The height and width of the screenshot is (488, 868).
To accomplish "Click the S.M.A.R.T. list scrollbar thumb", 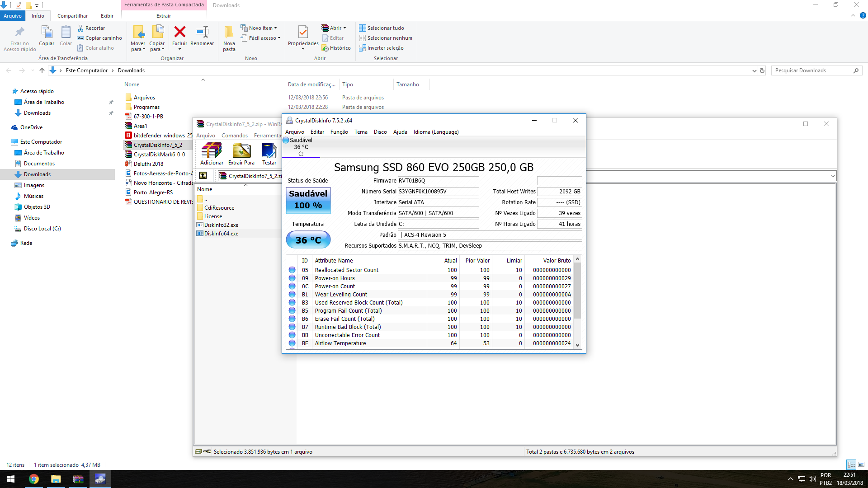I will click(x=577, y=291).
